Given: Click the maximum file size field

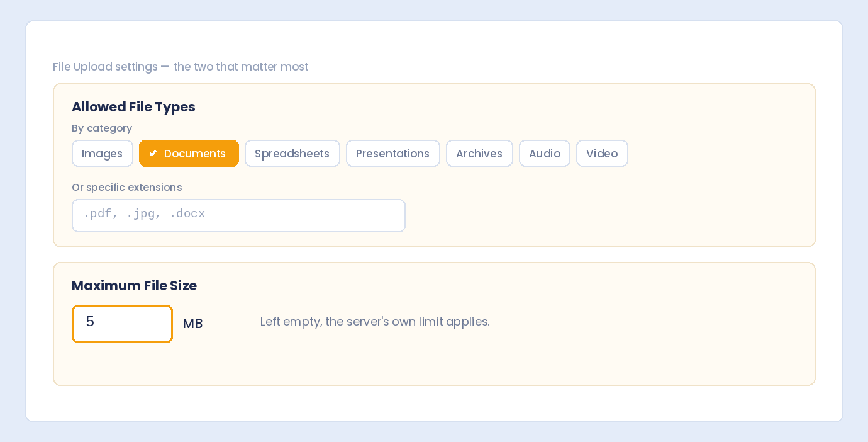Looking at the screenshot, I should [x=122, y=324].
